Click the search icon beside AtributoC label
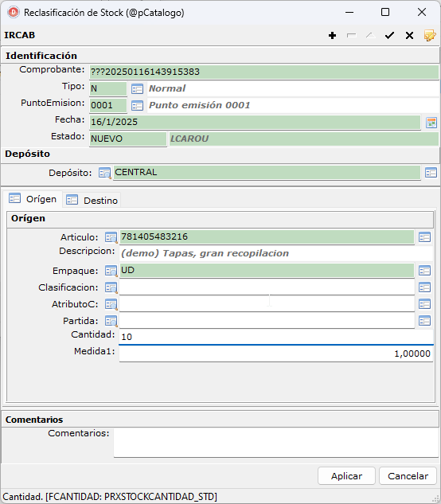This screenshot has width=441, height=504. point(111,304)
